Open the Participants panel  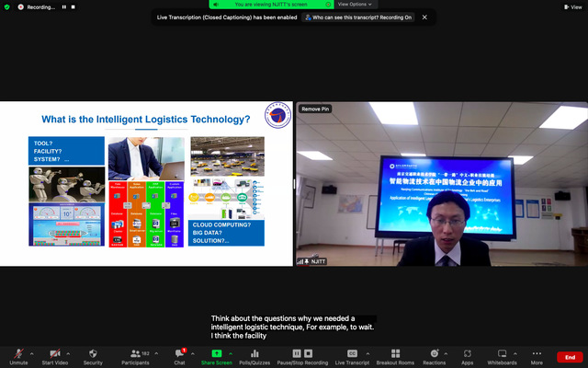click(x=134, y=355)
